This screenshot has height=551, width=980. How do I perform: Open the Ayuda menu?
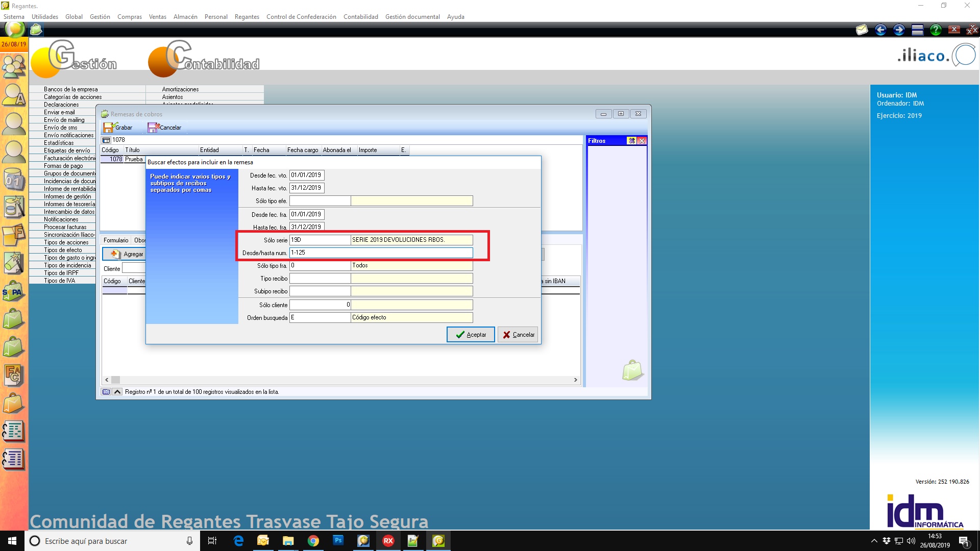456,17
